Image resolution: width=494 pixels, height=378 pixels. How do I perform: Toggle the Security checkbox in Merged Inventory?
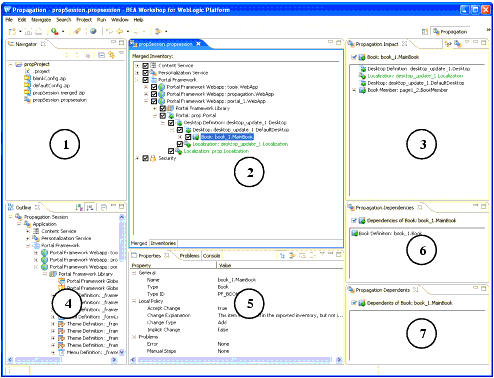145,158
